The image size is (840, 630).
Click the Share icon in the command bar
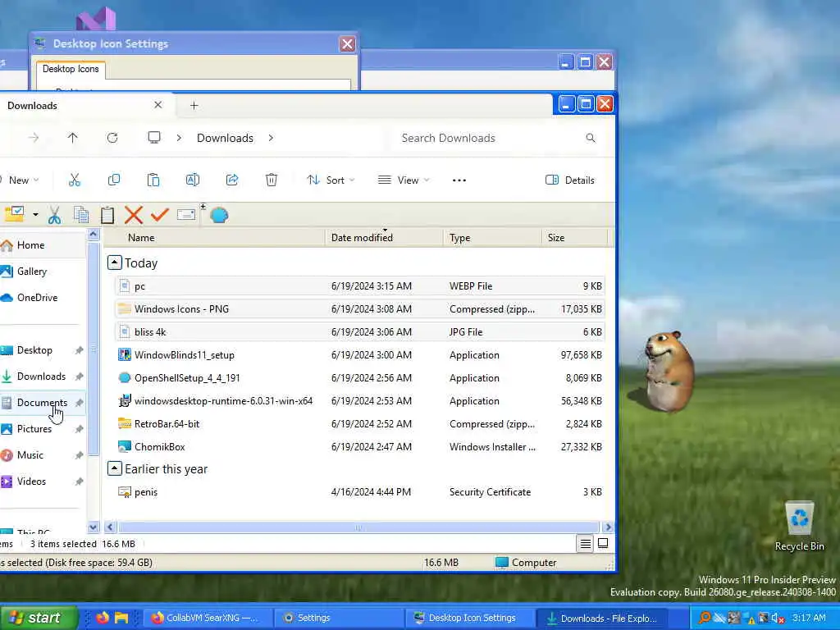232,180
